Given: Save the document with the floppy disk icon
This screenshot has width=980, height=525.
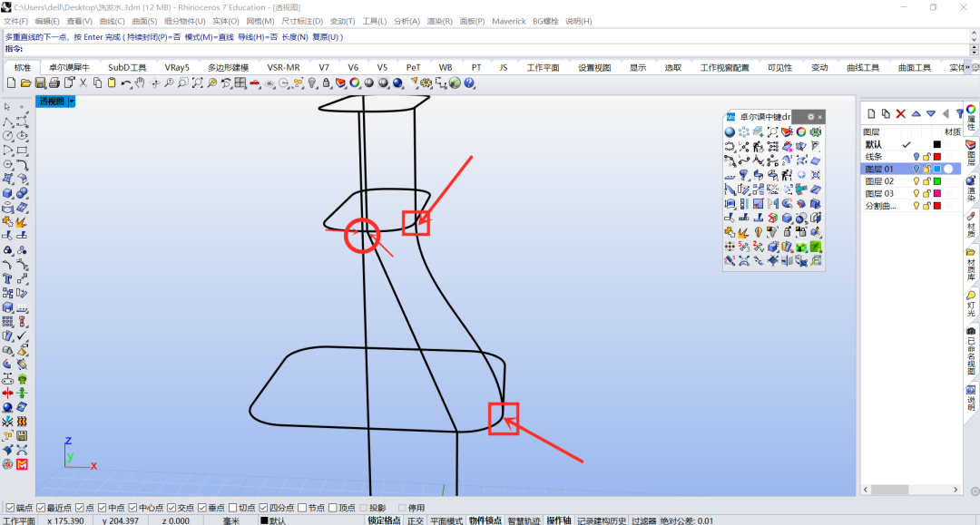Looking at the screenshot, I should click(x=40, y=83).
